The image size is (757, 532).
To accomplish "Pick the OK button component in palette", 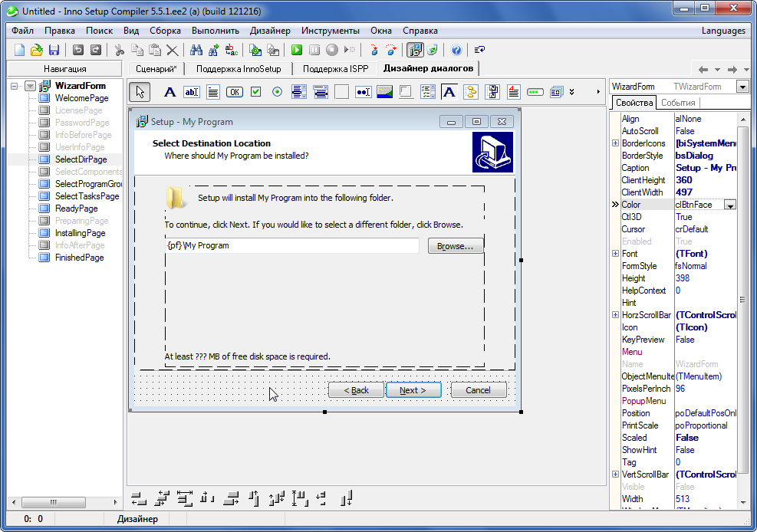I will 235,92.
